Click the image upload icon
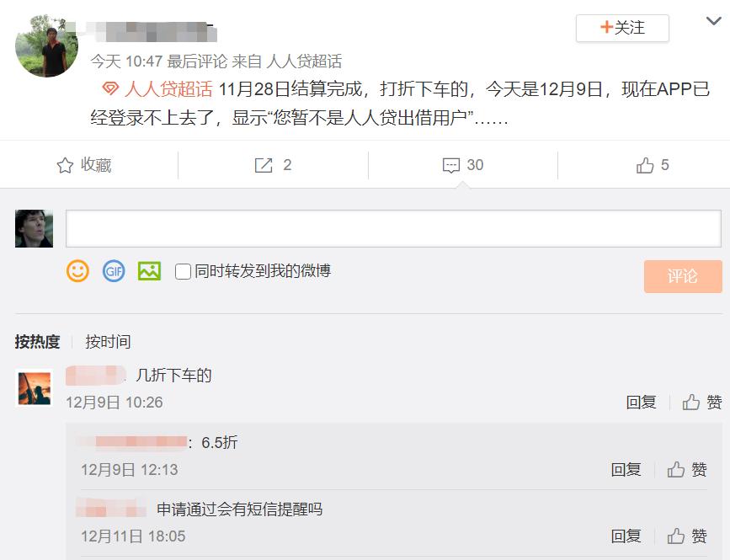This screenshot has width=730, height=560. point(148,271)
